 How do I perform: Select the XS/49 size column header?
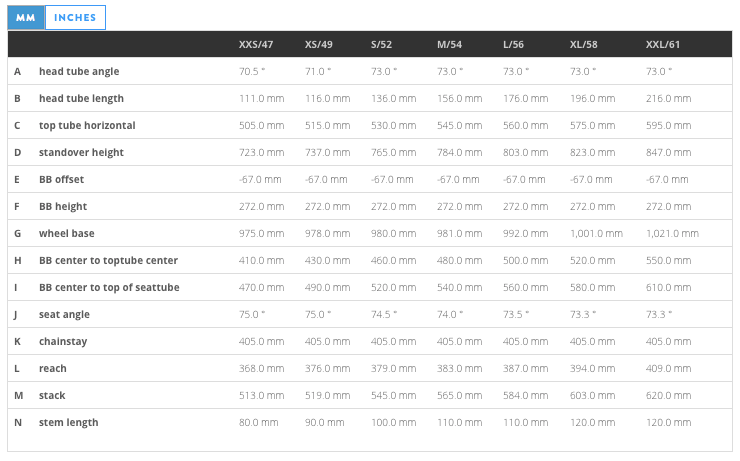(x=319, y=45)
